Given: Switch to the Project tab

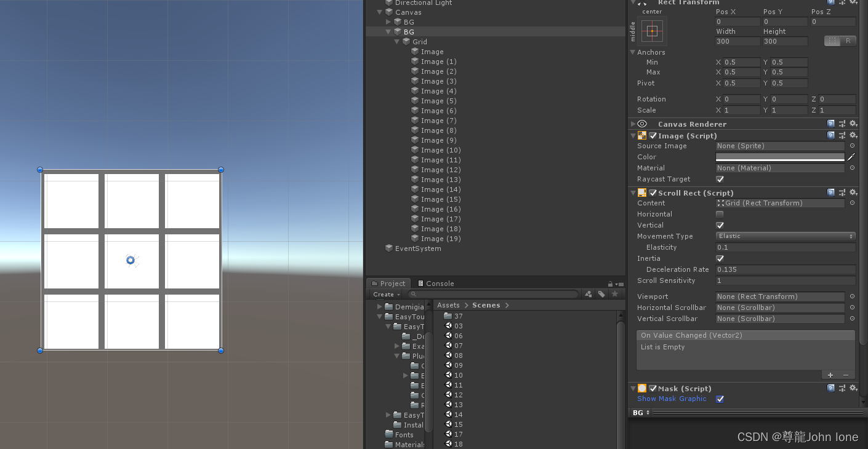Looking at the screenshot, I should (x=388, y=284).
